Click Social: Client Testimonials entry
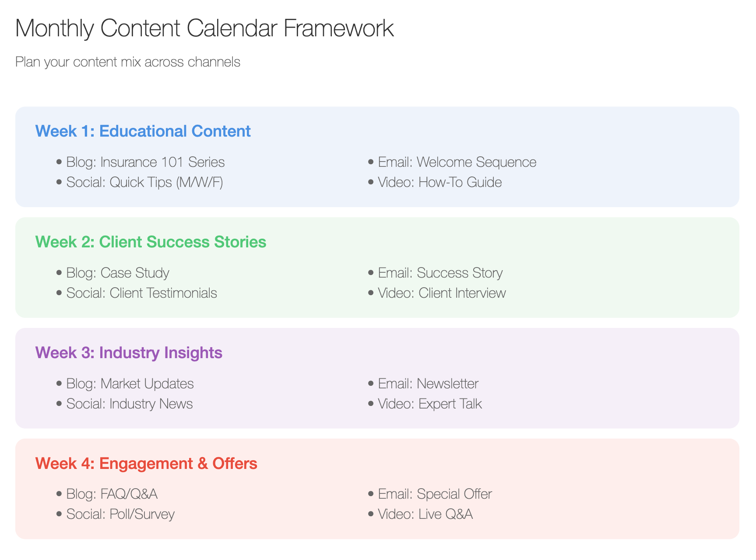 [x=142, y=293]
